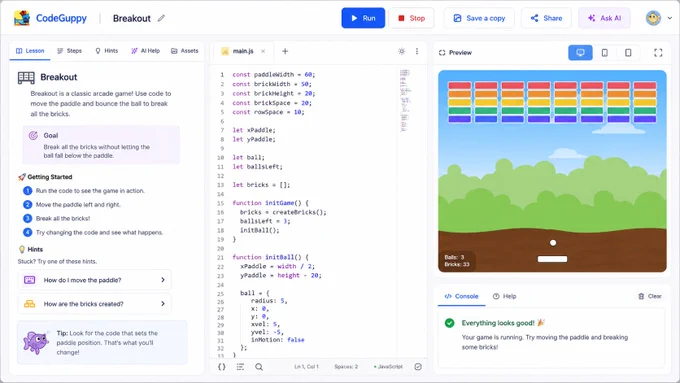
Task: Click the purple guppy fish mascot
Action: tap(36, 343)
